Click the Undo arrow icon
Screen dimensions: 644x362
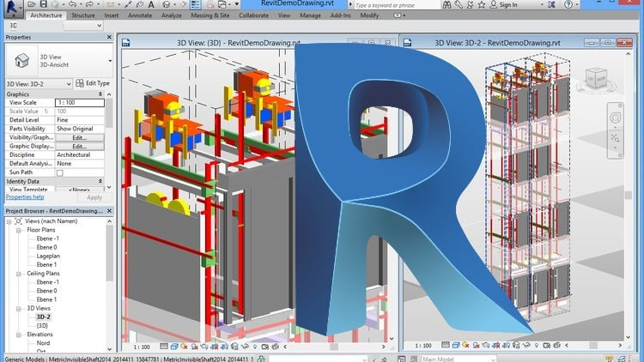(x=73, y=4)
